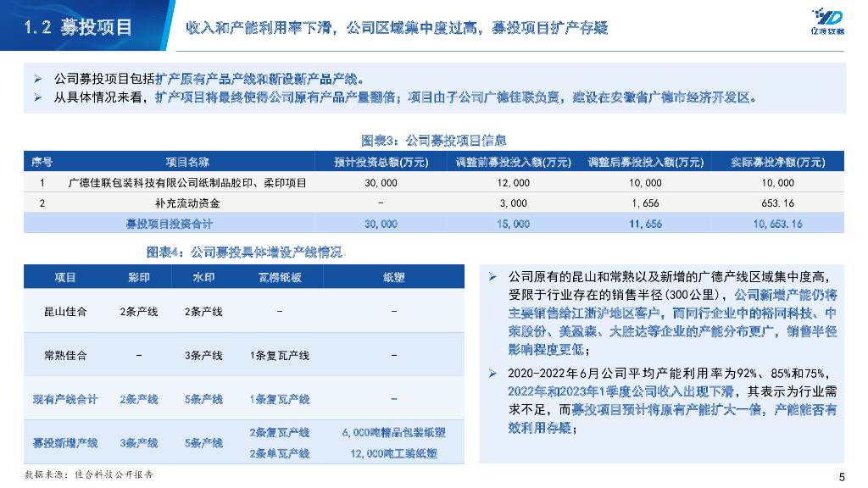Click the '10,653.16' total cell
Screen dimensions: 868x488
(778, 224)
